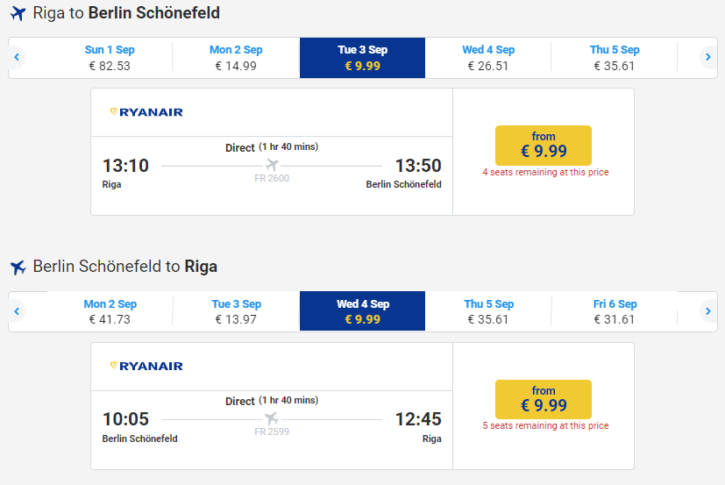Click from € 9.99 button for flight FR 2599
The image size is (725, 485).
coord(543,399)
